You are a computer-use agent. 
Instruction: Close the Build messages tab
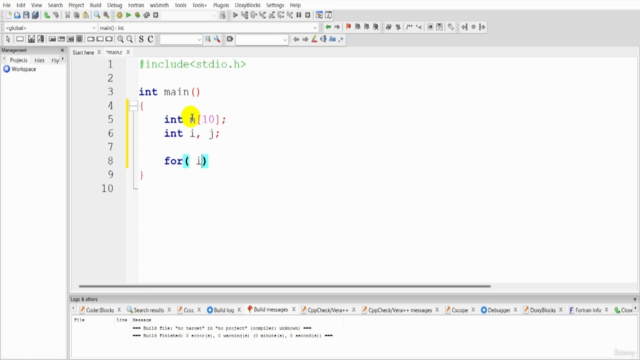click(x=293, y=310)
